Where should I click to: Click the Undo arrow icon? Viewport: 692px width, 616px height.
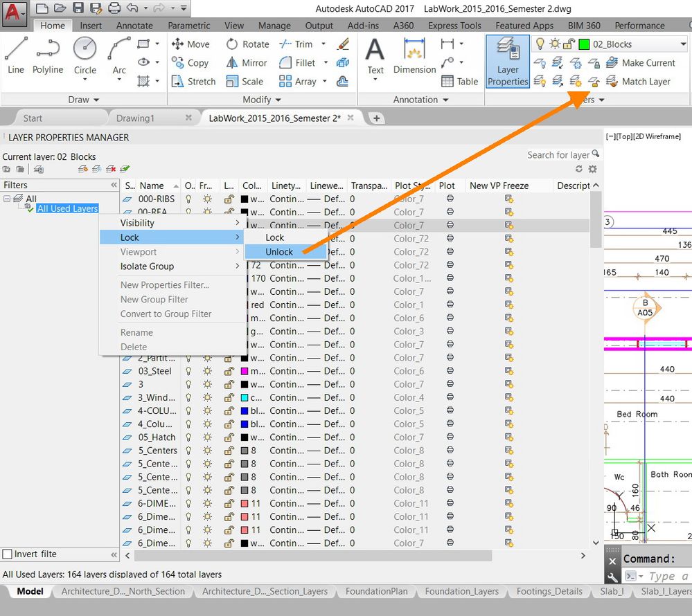coord(132,8)
